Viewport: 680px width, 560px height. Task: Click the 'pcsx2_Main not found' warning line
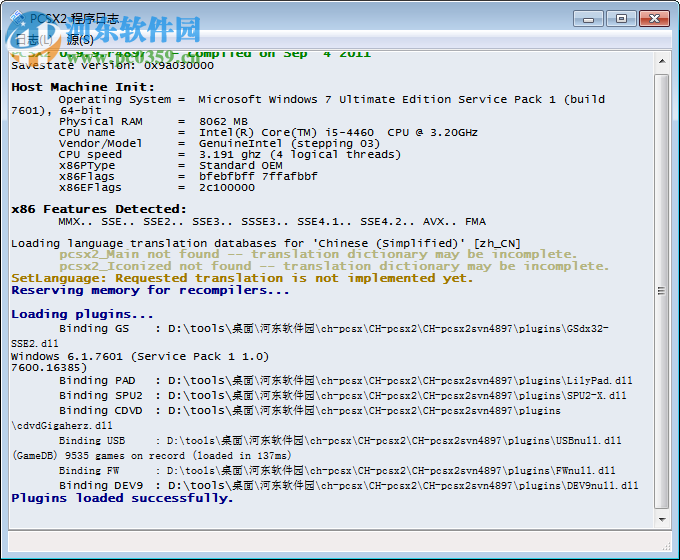[318, 254]
